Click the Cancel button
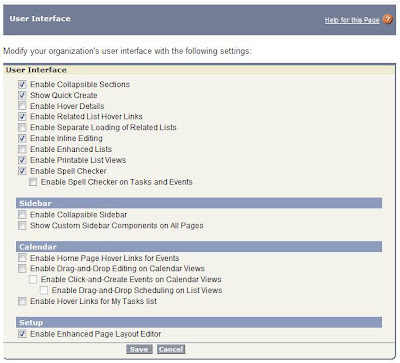The image size is (400, 363). 171,349
